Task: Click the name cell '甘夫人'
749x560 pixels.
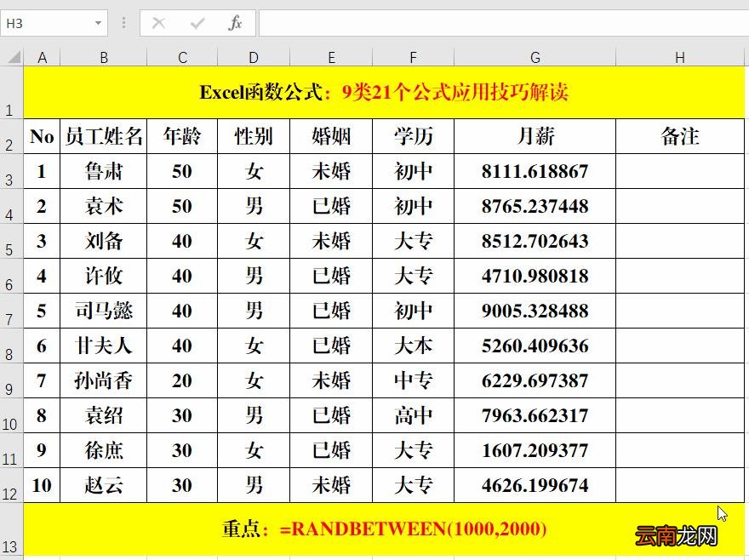Action: [104, 346]
